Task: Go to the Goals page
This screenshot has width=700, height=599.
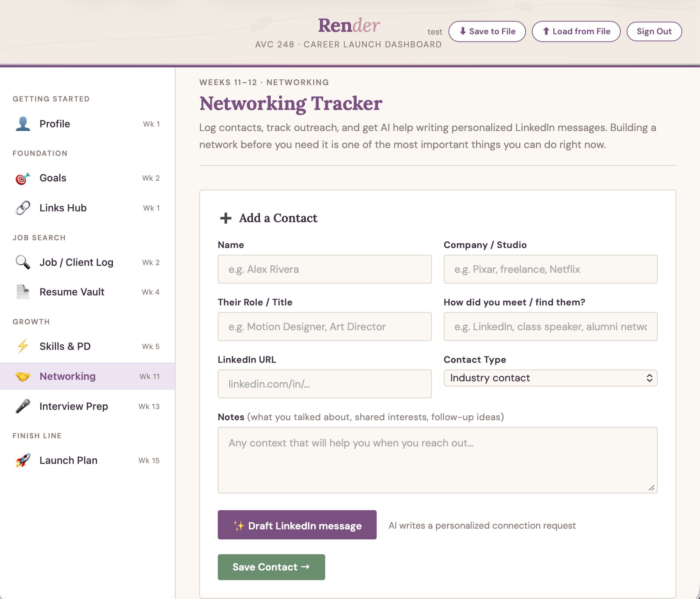Action: 87,178
